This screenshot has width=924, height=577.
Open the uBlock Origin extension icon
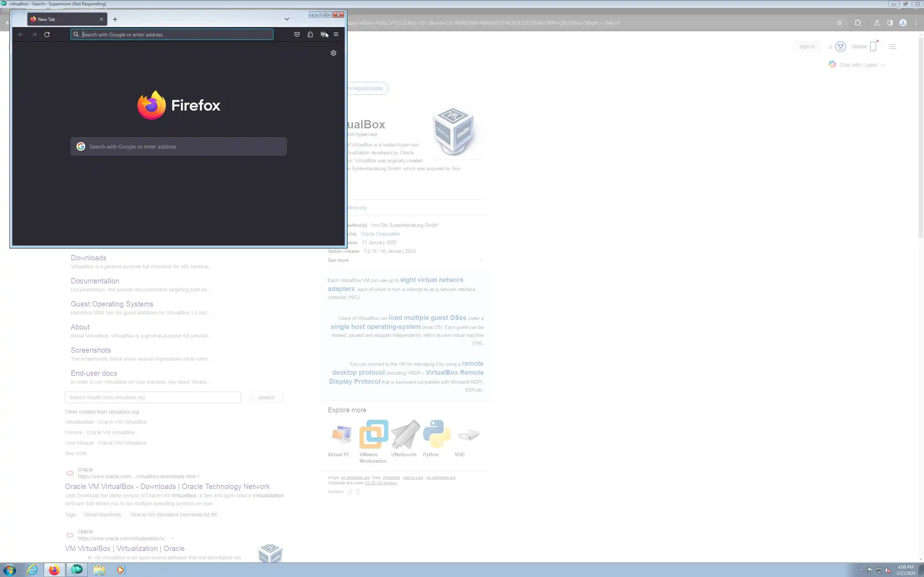pyautogui.click(x=323, y=34)
